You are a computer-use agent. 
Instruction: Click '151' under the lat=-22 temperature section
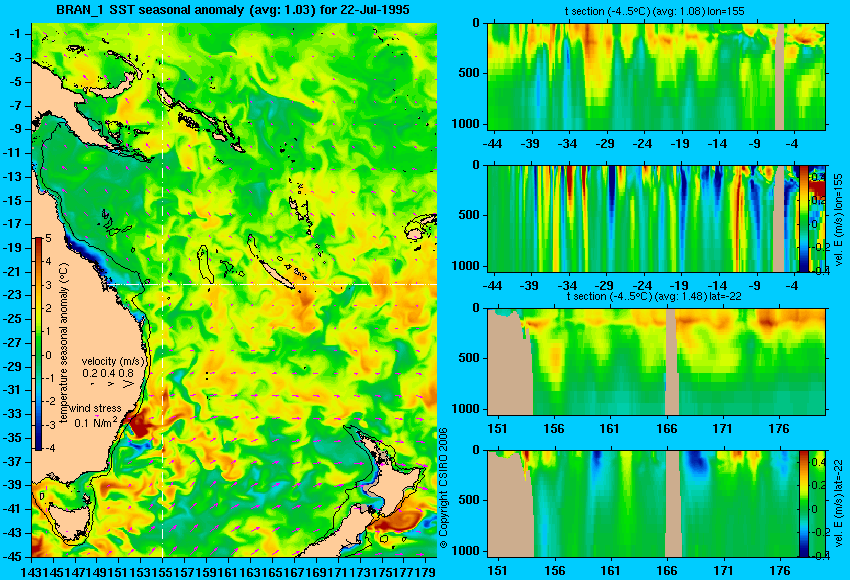click(498, 429)
